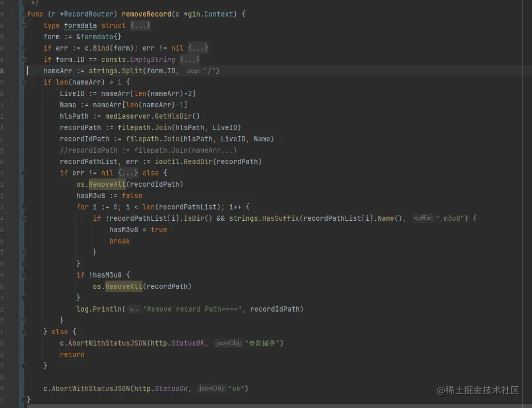This screenshot has width=532, height=408.
Task: Expand folded {...} after consts.EmptyString
Action: pyautogui.click(x=190, y=59)
